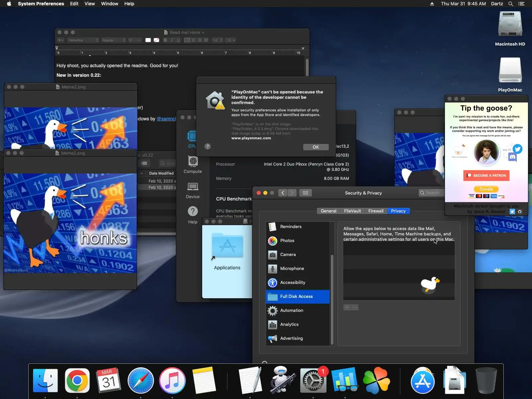Image resolution: width=532 pixels, height=399 pixels.
Task: Open the Edit menu
Action: pos(74,4)
